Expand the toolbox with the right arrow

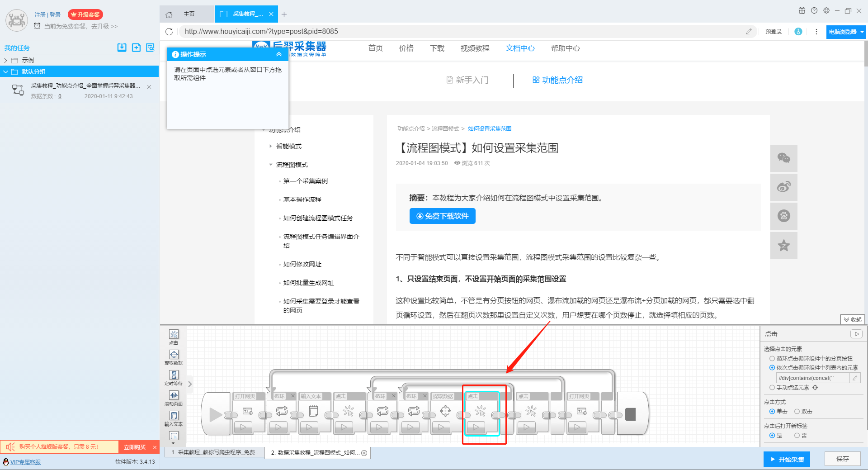190,384
